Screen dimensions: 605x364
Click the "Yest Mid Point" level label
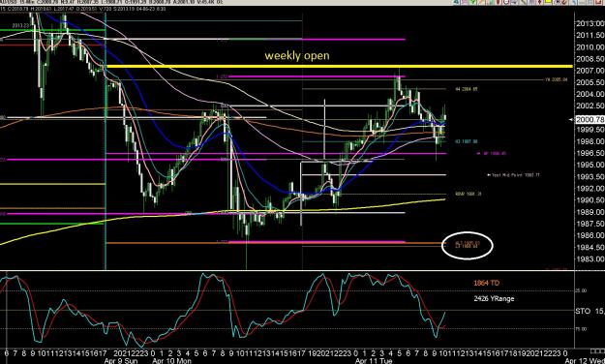coord(516,175)
